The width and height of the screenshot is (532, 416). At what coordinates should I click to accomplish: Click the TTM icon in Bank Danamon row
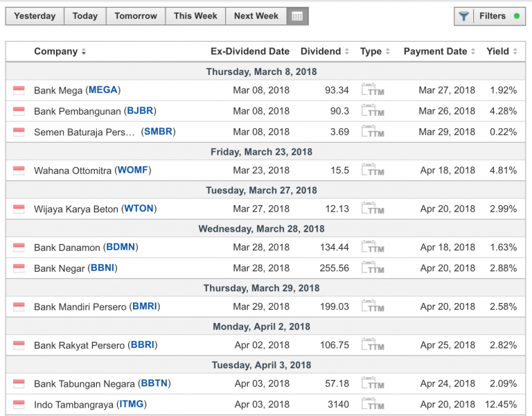click(x=373, y=247)
